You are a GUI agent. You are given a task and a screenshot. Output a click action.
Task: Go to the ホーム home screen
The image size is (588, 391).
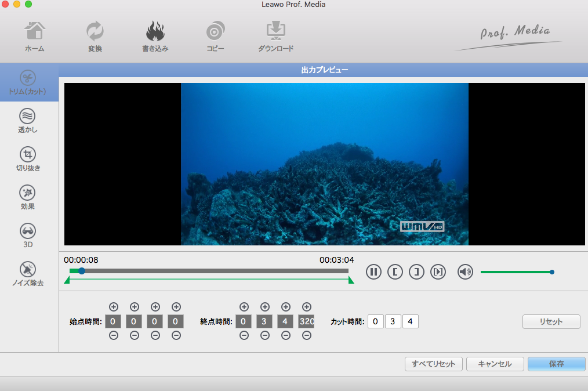point(34,37)
